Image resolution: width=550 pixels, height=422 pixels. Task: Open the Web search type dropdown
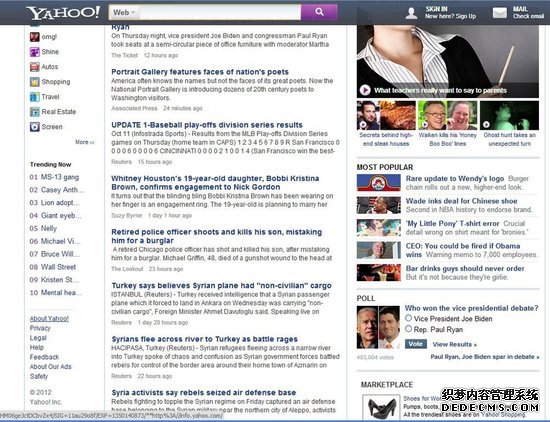coord(124,12)
